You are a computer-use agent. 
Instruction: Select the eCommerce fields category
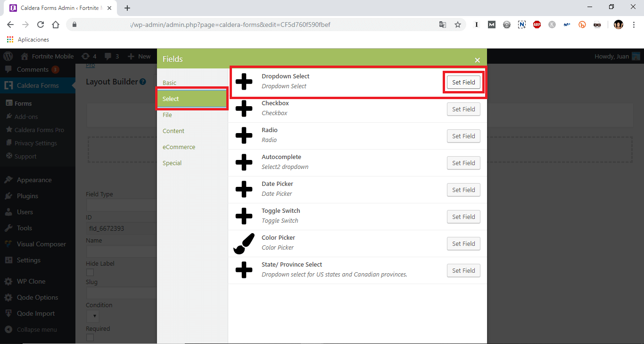(x=192, y=147)
